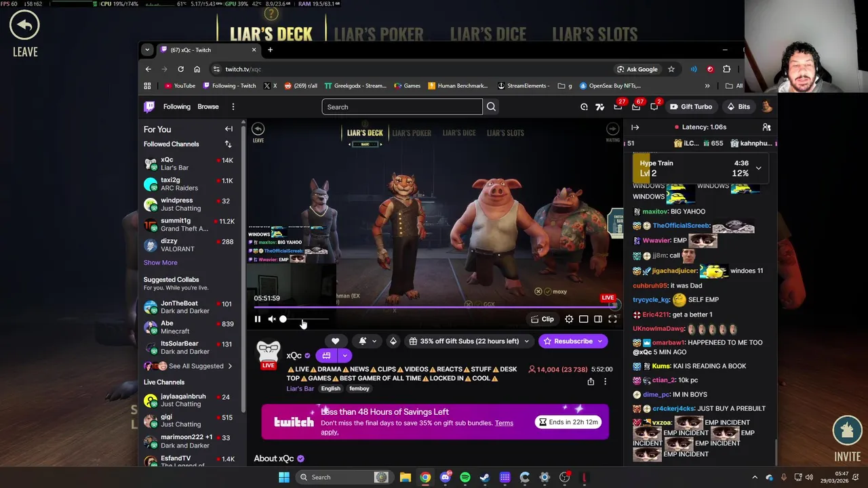Click Show More under Followed Channels
868x488 pixels.
(160, 262)
